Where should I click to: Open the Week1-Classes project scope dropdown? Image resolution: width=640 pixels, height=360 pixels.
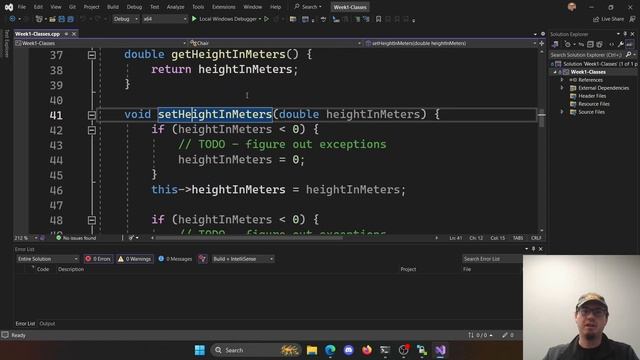pos(101,43)
